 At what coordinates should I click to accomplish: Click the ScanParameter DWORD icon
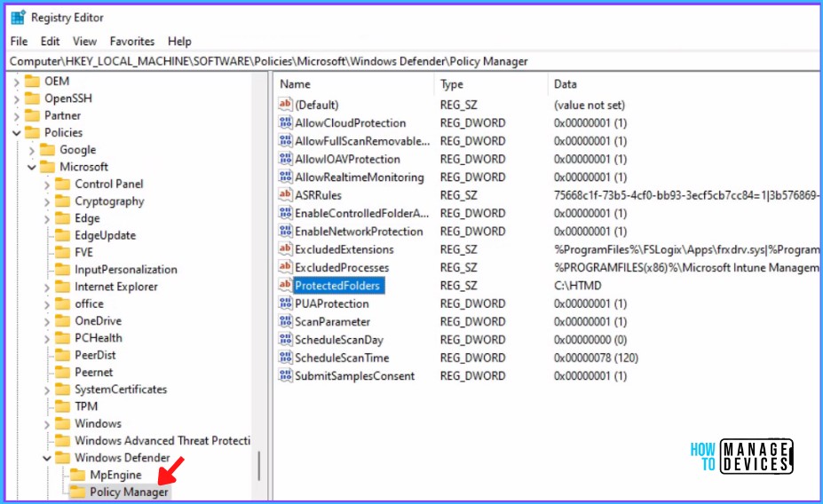coord(286,321)
